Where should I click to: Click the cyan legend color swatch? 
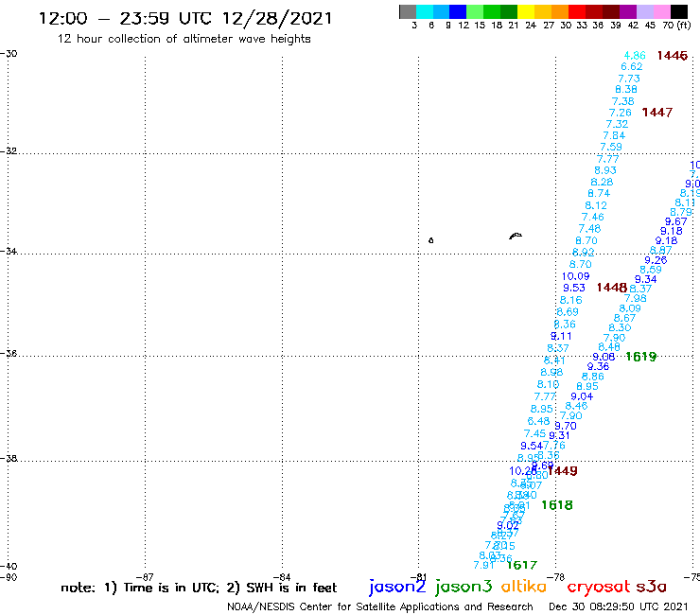(x=425, y=11)
